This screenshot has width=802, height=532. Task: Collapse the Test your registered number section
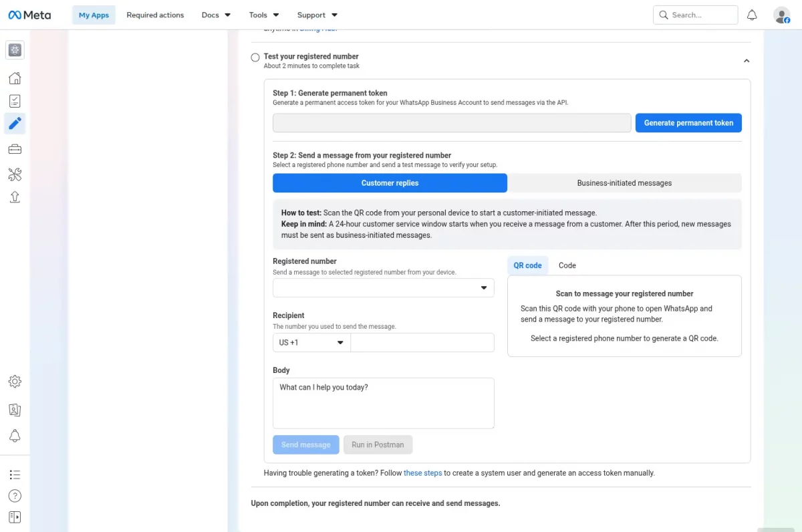pyautogui.click(x=747, y=61)
